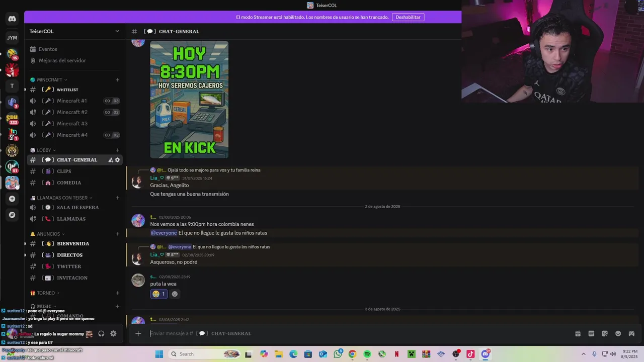Create invite for CHAT-GENERAL channel
The height and width of the screenshot is (362, 644).
[110, 160]
